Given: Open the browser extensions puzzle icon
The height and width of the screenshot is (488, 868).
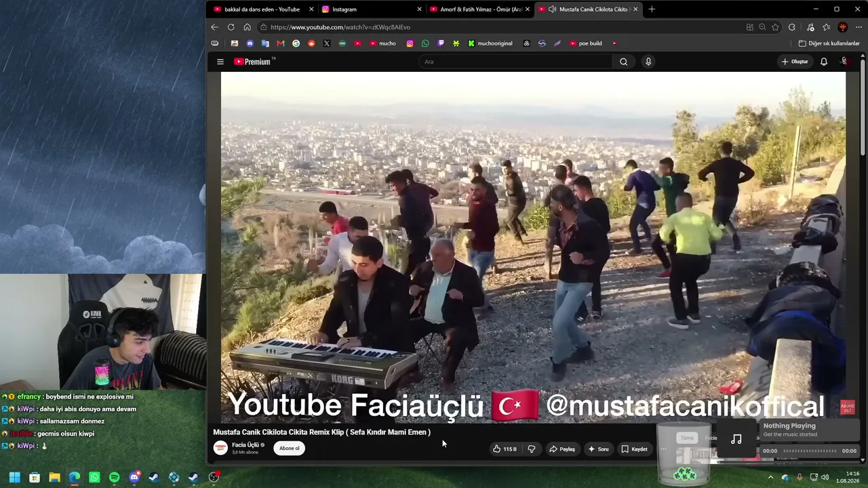Looking at the screenshot, I should click(791, 27).
